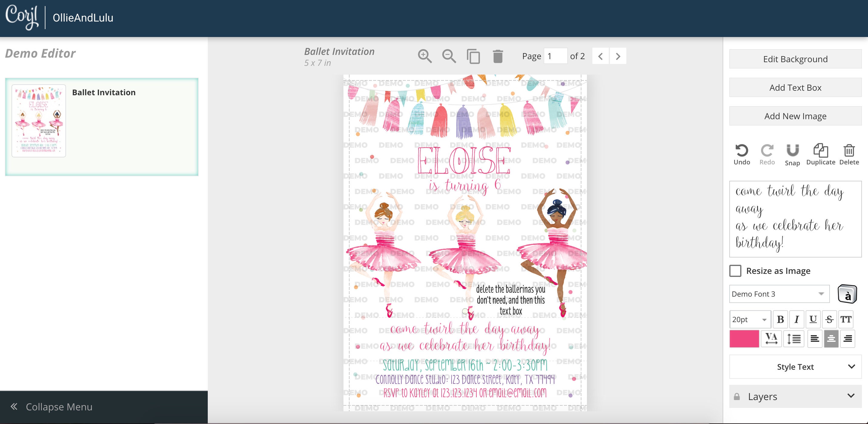This screenshot has width=868, height=424.
Task: Check the Resize as Image checkbox
Action: coord(736,271)
